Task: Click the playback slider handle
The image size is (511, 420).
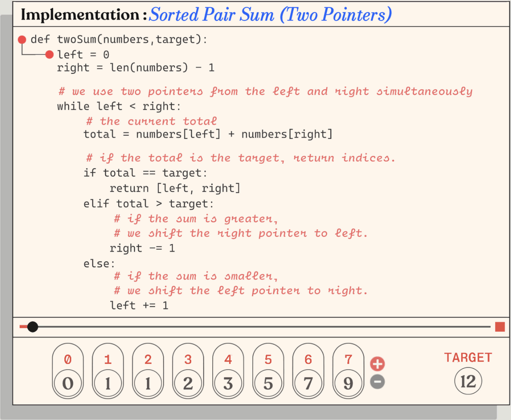Action: (x=33, y=327)
